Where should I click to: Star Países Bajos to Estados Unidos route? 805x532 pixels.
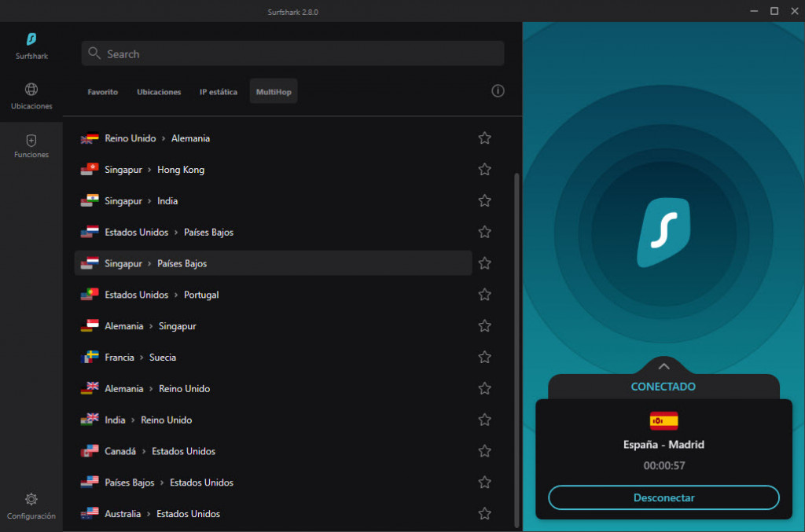[x=484, y=482]
